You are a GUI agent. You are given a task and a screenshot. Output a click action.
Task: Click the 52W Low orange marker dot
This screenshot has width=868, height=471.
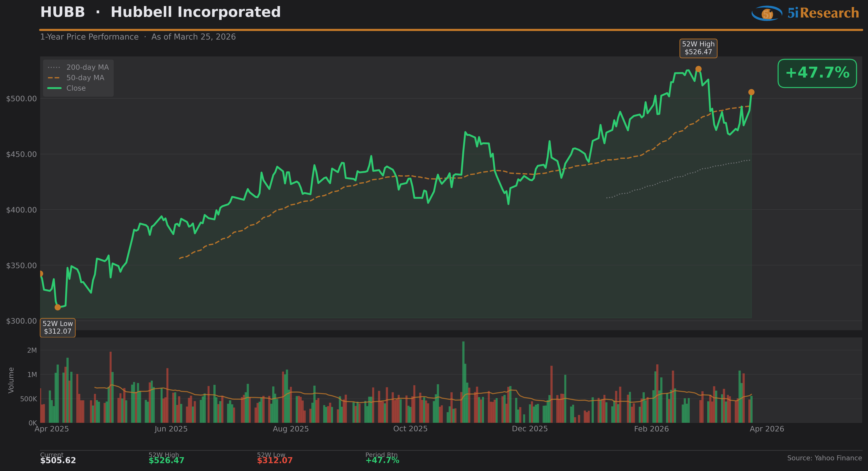(58, 307)
